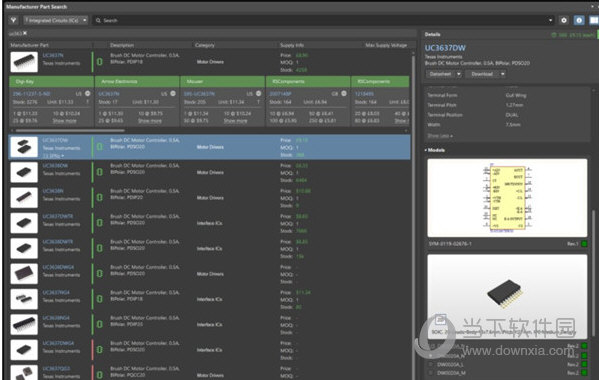Click green status square of DW0020A_L
The width and height of the screenshot is (599, 380).
pos(584,364)
